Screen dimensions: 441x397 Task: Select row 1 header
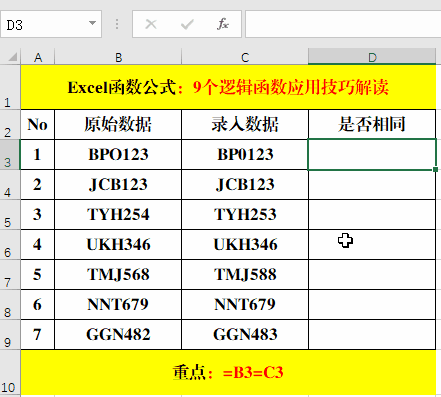[10, 87]
